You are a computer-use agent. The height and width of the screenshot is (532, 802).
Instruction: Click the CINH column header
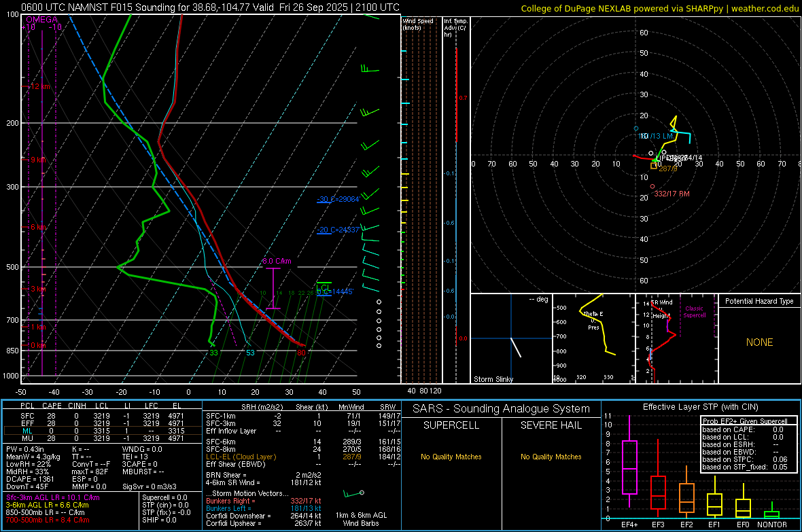pyautogui.click(x=77, y=406)
